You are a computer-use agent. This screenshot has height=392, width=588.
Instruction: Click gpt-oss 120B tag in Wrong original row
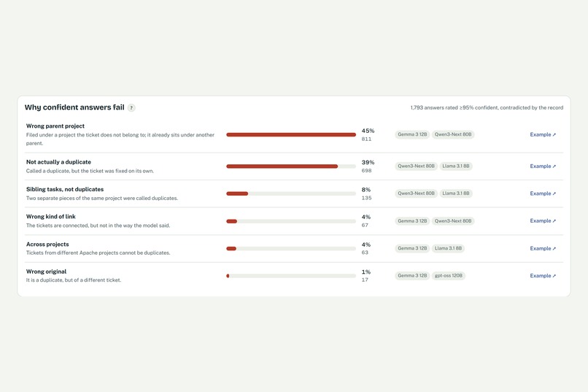(x=449, y=276)
